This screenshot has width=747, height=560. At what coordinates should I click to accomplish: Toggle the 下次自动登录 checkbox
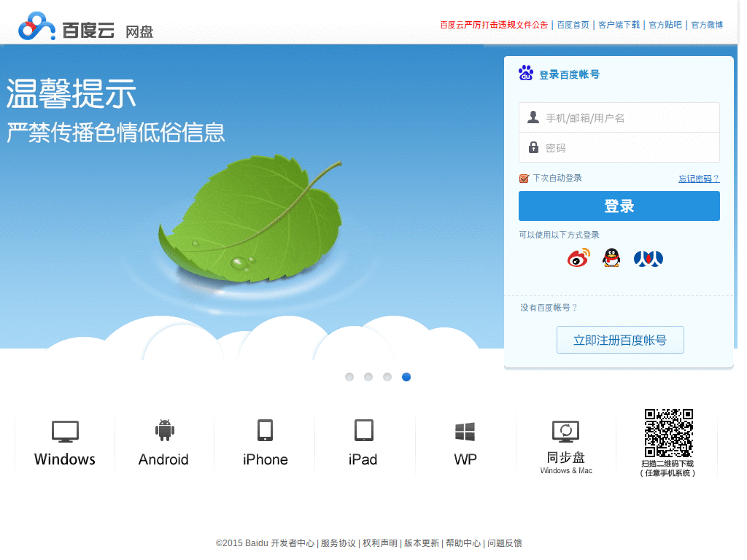point(524,179)
